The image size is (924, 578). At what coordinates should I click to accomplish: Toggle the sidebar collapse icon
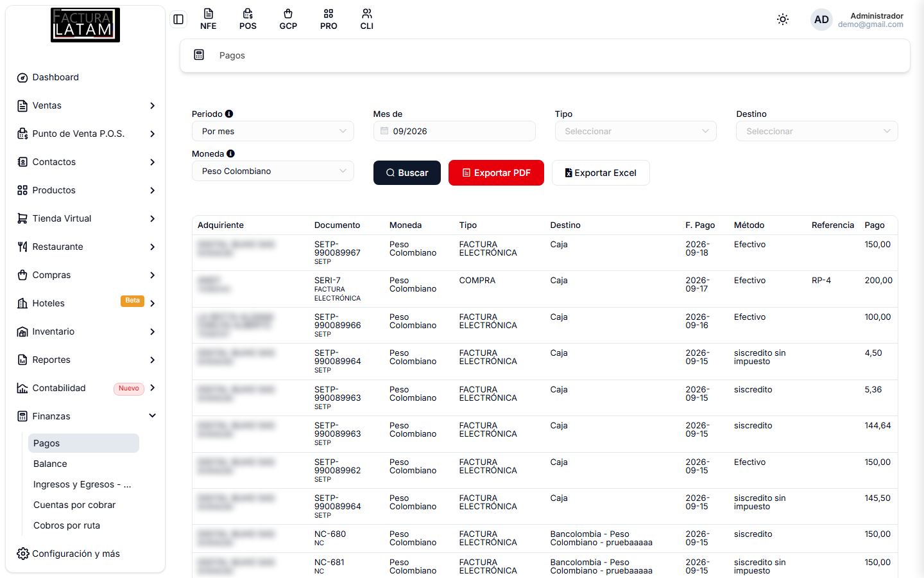(178, 19)
